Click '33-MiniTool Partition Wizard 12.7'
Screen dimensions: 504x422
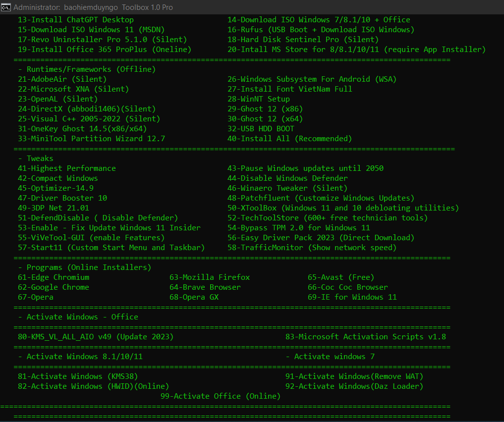91,139
